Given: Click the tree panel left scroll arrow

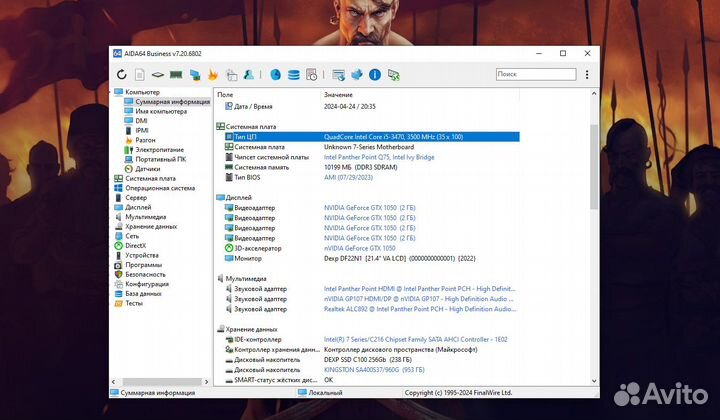Looking at the screenshot, I should pyautogui.click(x=114, y=381).
